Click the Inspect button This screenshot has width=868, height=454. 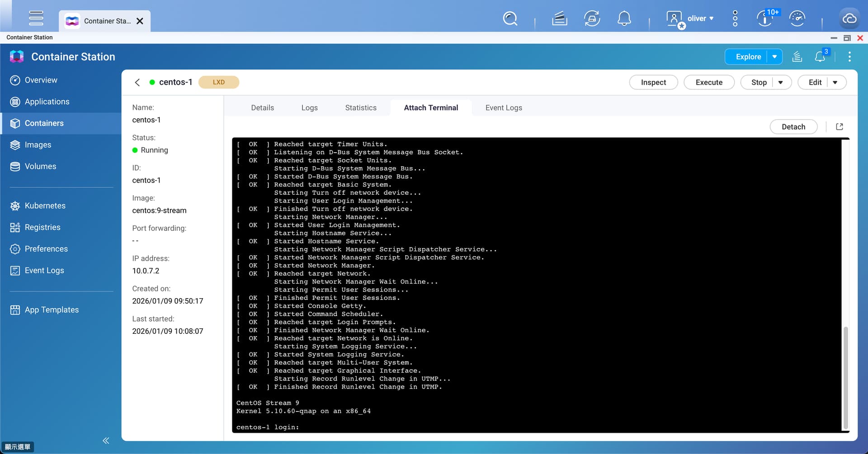(x=653, y=82)
